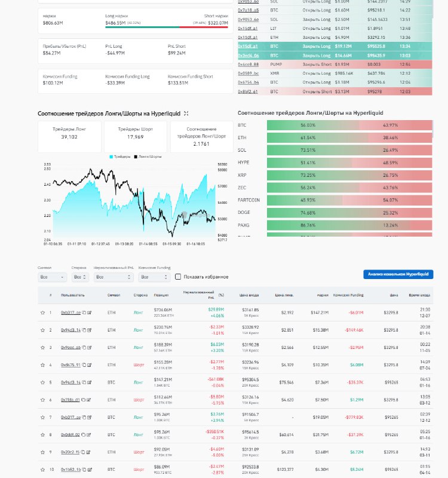
Task: Click edit icon next to 0x20c2..15
Action: (89, 452)
